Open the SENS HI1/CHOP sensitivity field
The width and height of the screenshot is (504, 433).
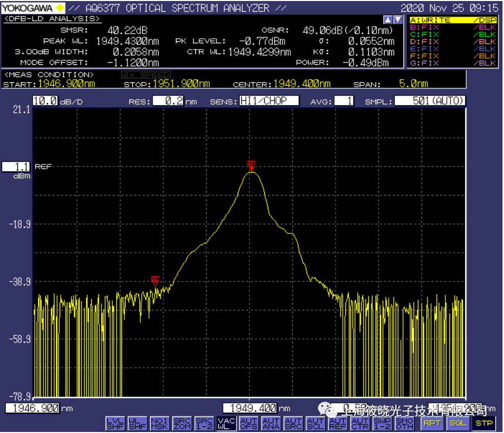[x=269, y=101]
